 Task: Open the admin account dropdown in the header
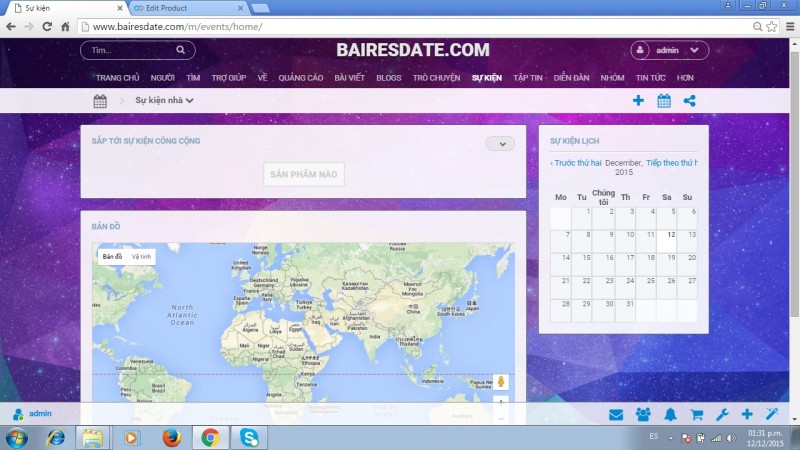tap(669, 50)
